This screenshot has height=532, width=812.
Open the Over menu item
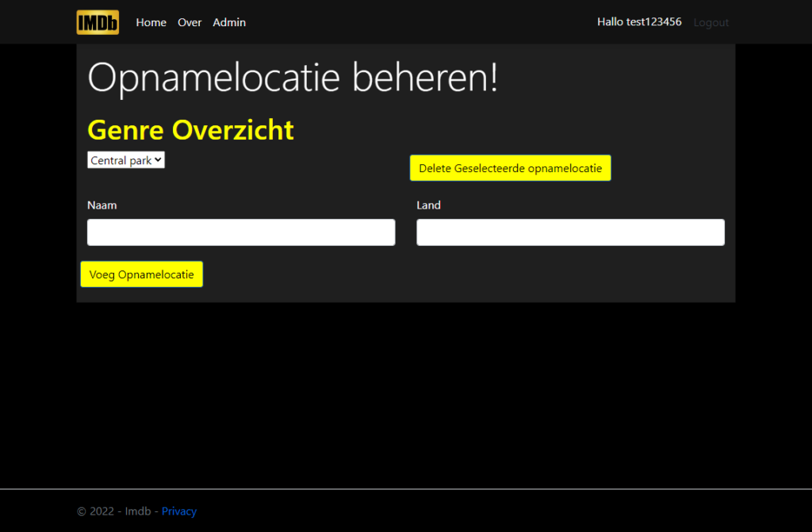point(190,22)
